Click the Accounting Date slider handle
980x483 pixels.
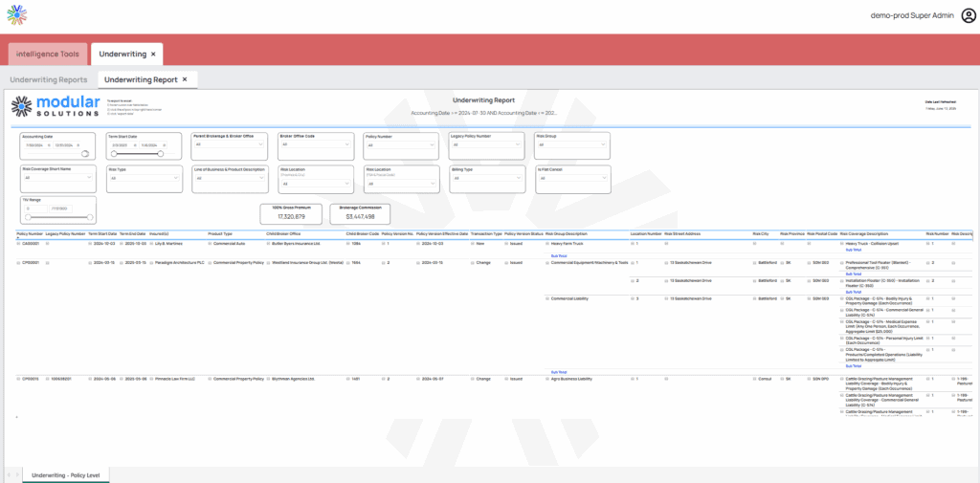85,154
